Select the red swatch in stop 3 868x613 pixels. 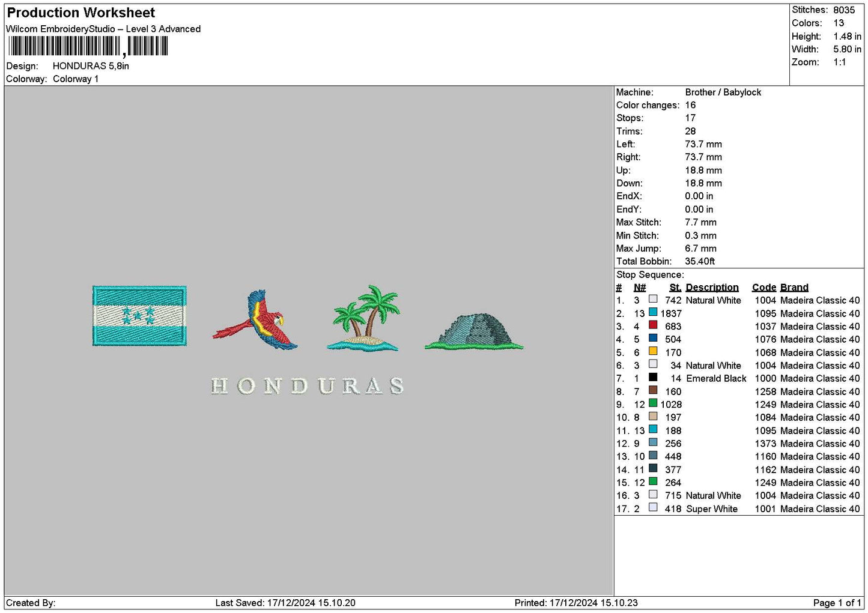653,325
